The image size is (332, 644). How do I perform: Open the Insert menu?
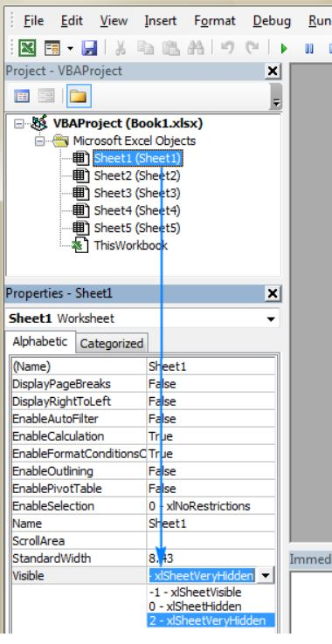tap(161, 21)
